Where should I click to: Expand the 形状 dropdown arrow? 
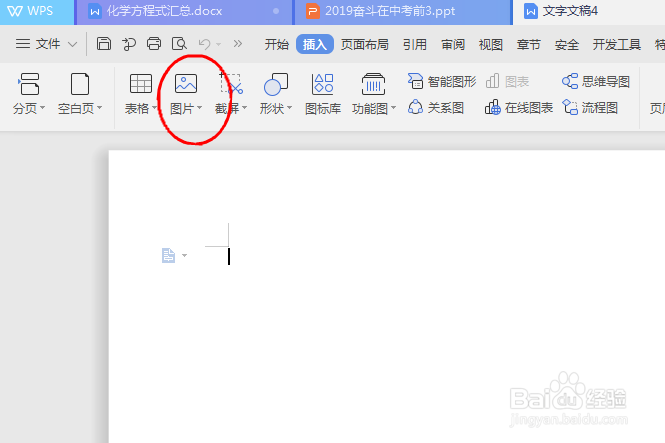289,108
